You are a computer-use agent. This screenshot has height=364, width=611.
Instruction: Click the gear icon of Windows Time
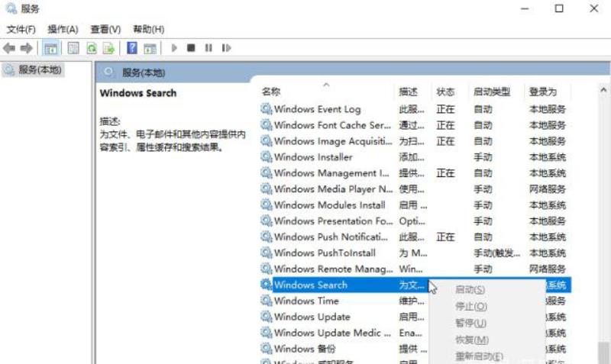pos(266,301)
